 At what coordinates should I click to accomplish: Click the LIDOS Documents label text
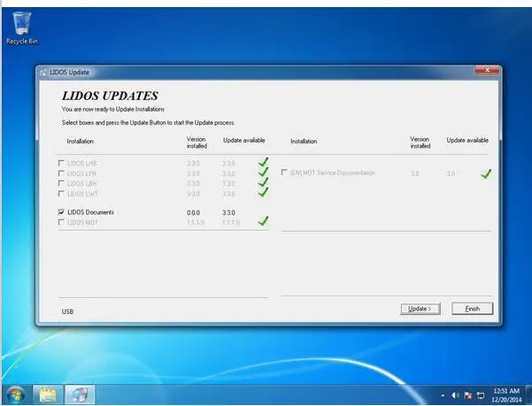[90, 212]
